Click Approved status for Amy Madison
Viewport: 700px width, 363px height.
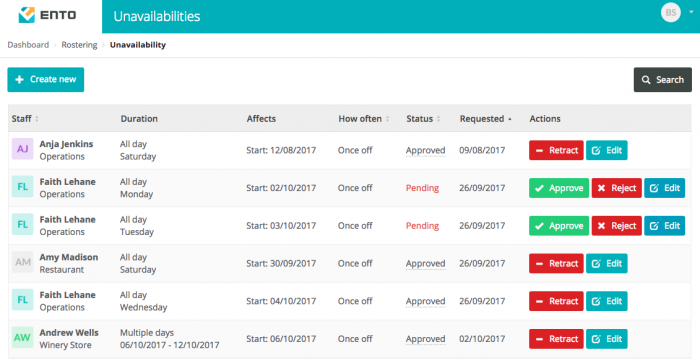click(425, 263)
